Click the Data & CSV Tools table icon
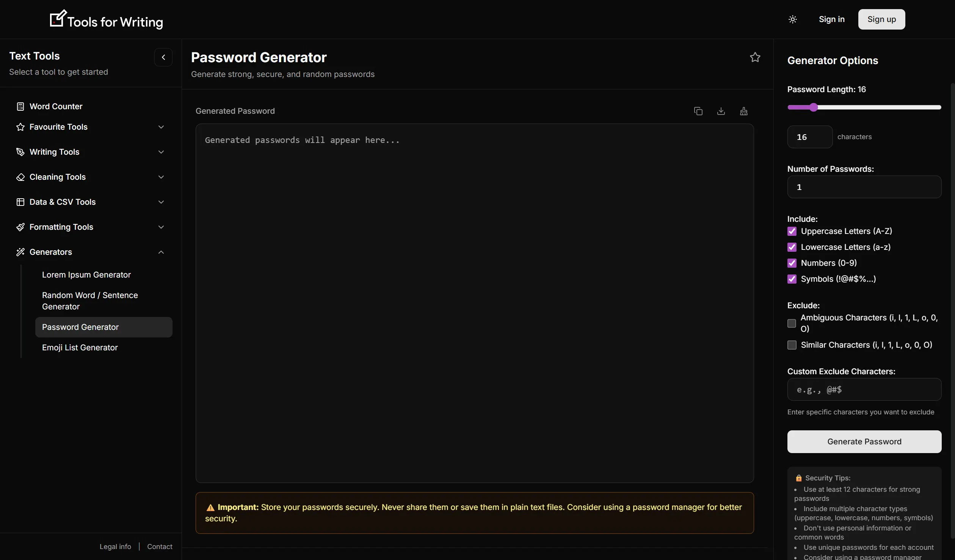 coord(20,202)
